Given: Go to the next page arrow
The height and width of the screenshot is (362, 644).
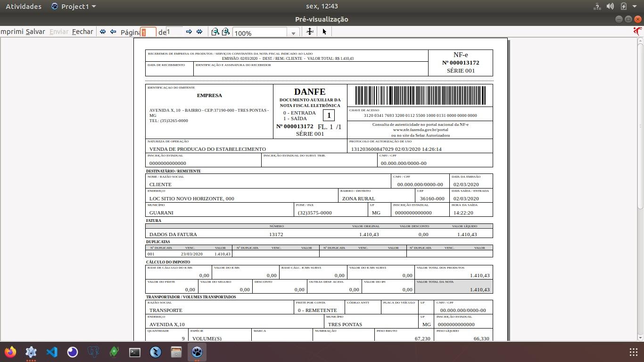Looking at the screenshot, I should coord(189,32).
